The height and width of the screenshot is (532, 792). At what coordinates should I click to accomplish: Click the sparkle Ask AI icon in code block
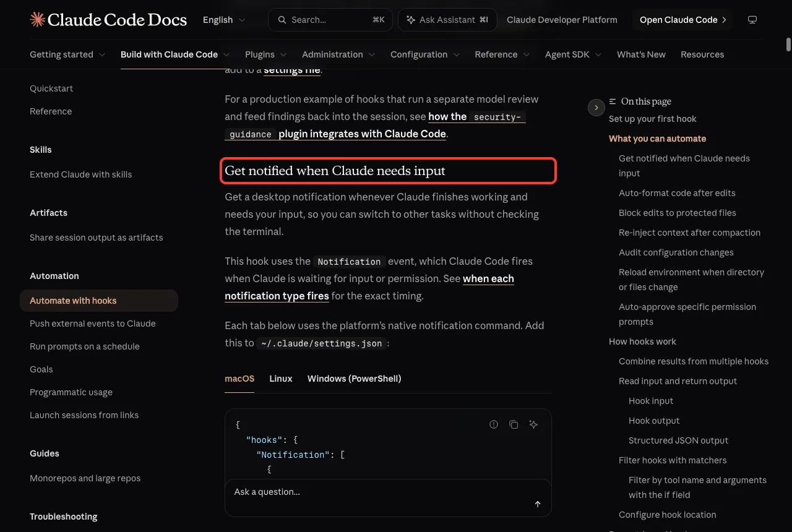click(533, 424)
